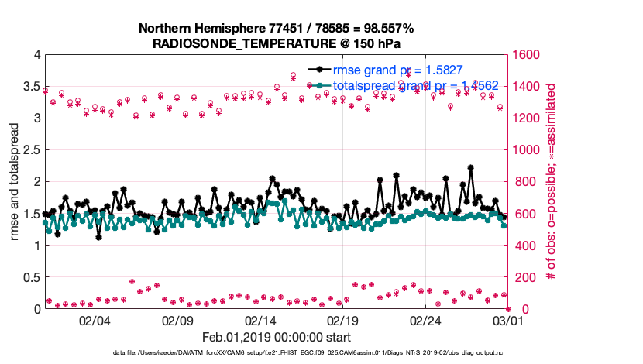Click the RADIOSONDE_TEMPERATURE @ 150 hPa subtitle
This screenshot has width=643, height=364.
[276, 43]
